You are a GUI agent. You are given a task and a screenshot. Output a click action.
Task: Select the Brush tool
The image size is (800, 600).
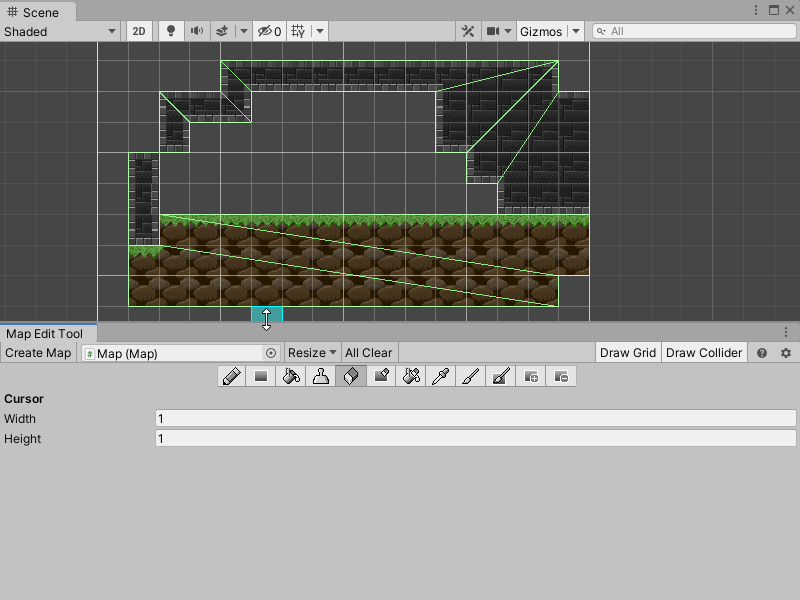(470, 376)
